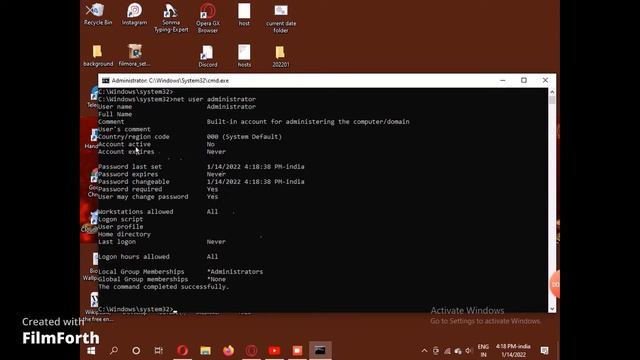Open the Recycle Bin desktop icon
Viewport: 640px width, 360px height.
(98, 14)
